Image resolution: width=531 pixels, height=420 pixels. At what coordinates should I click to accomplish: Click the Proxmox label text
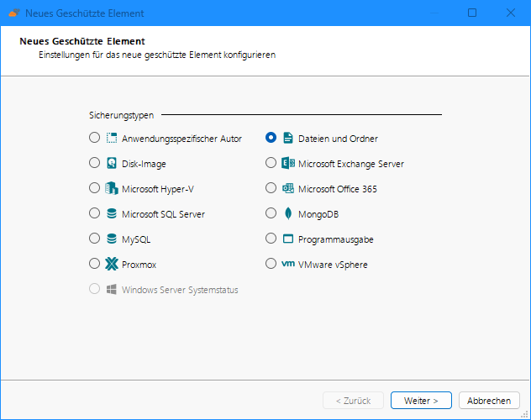[139, 265]
